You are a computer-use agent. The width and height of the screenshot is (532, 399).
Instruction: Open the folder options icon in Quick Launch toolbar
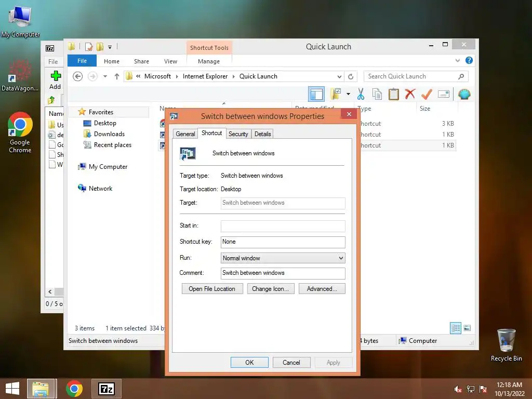point(336,94)
